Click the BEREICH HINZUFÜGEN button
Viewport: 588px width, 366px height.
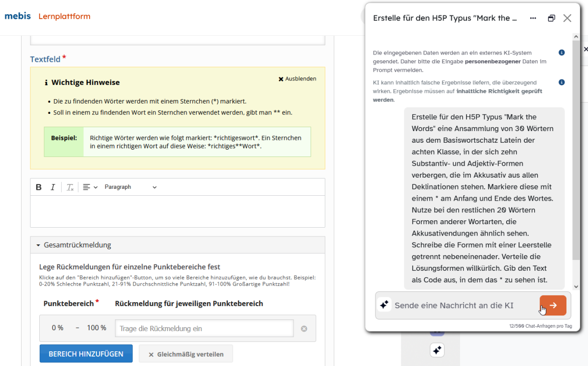click(x=86, y=354)
